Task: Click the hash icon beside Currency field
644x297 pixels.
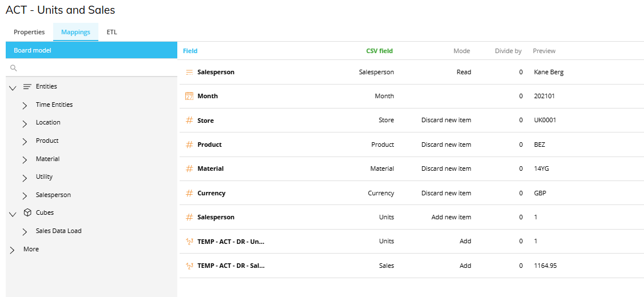Action: [x=189, y=193]
